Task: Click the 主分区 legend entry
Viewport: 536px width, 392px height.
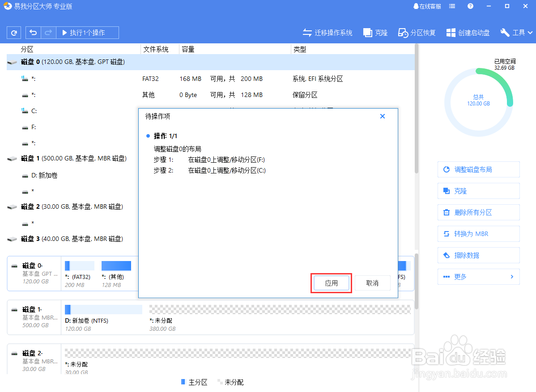Action: pyautogui.click(x=194, y=382)
